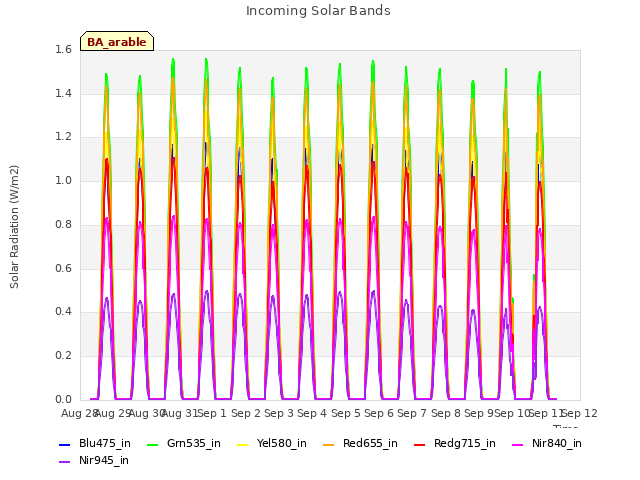Click the red Redg715_in legend swatch
This screenshot has width=640, height=480.
420,444
